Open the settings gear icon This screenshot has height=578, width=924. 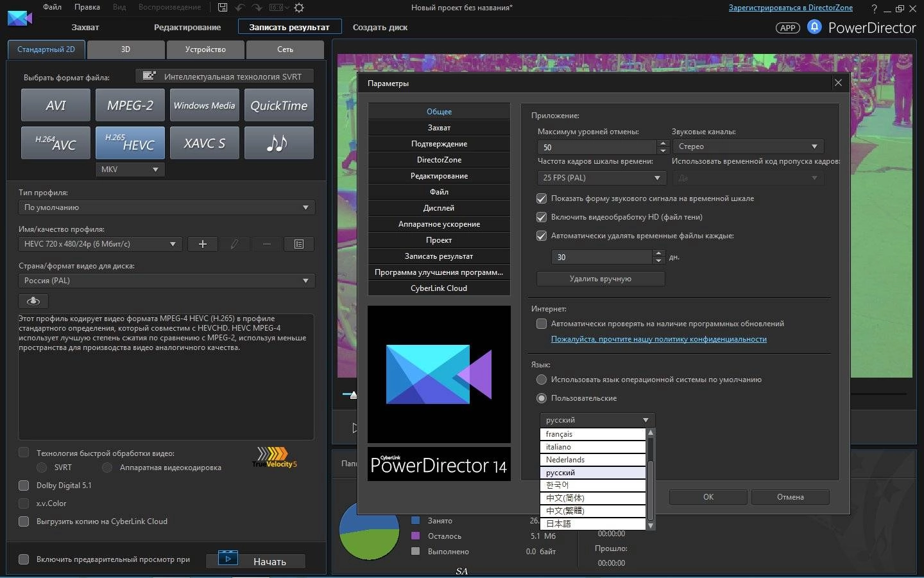pyautogui.click(x=299, y=8)
